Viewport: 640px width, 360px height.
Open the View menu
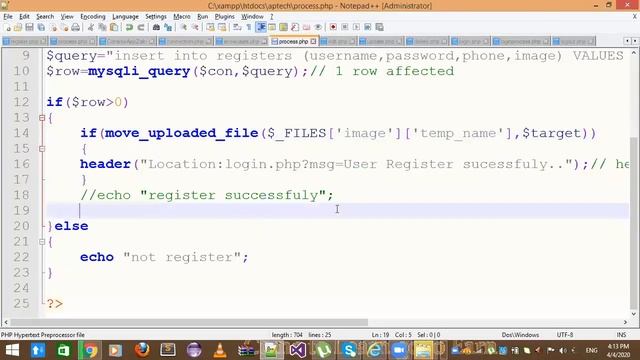coord(67,16)
